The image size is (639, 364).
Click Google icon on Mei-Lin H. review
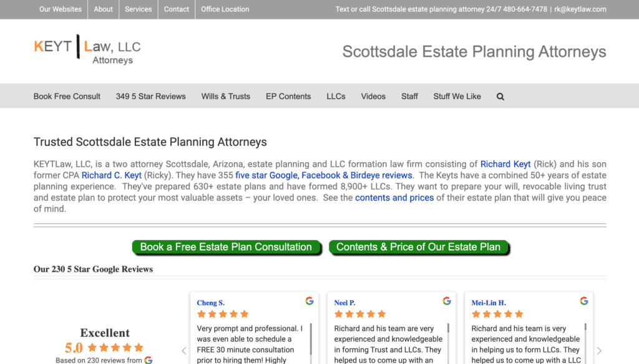(x=584, y=301)
